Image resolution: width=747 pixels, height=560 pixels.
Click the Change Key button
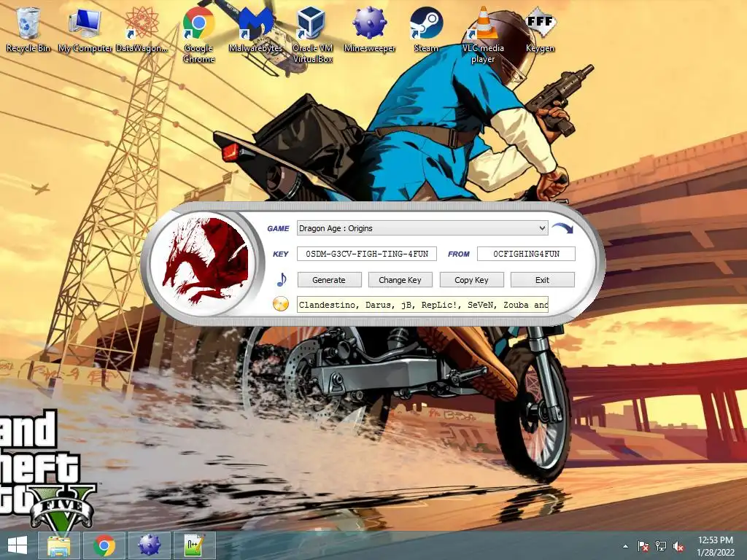400,280
